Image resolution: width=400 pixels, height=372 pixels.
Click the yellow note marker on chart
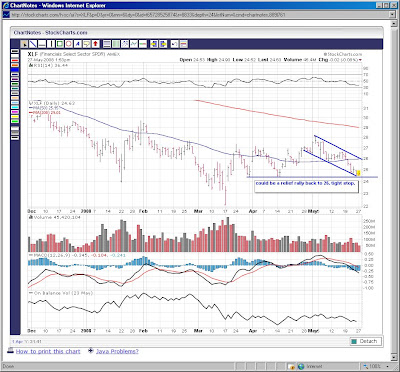[x=358, y=173]
